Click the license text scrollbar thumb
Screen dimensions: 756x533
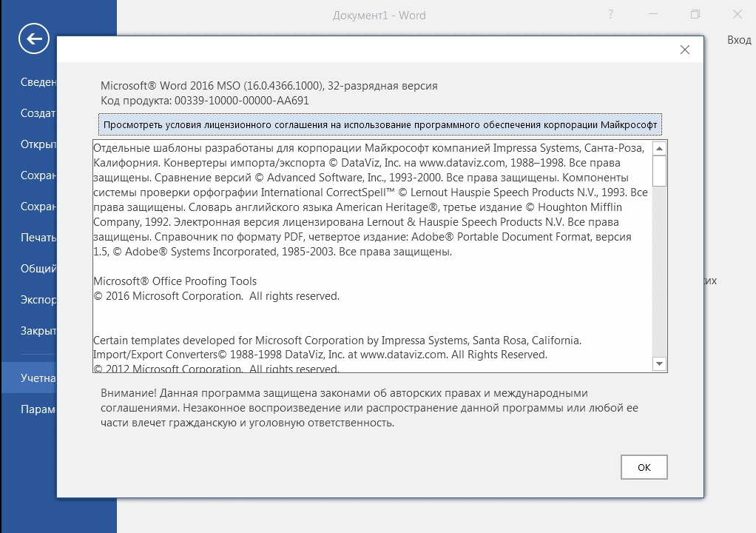click(659, 171)
